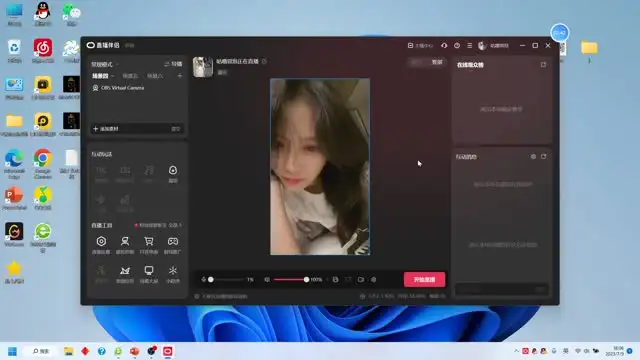Open the monitor screen icon in live tools
The height and width of the screenshot is (360, 640).
tap(149, 274)
